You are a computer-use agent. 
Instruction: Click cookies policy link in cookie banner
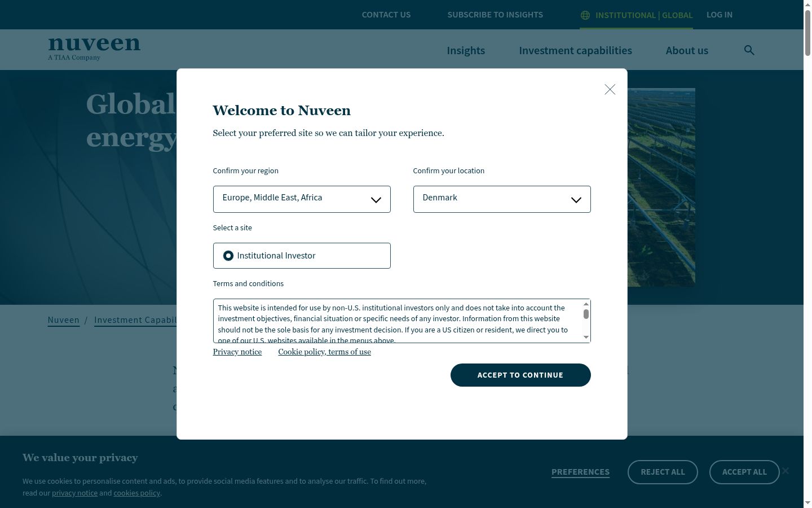[x=137, y=493]
